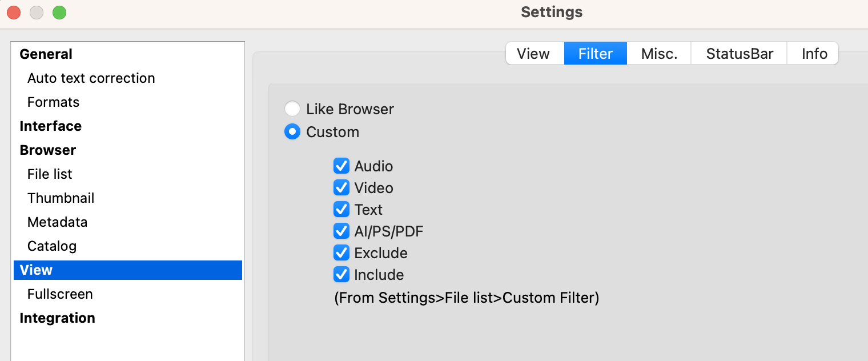Go to Thumbnail settings
This screenshot has width=868, height=361.
61,198
